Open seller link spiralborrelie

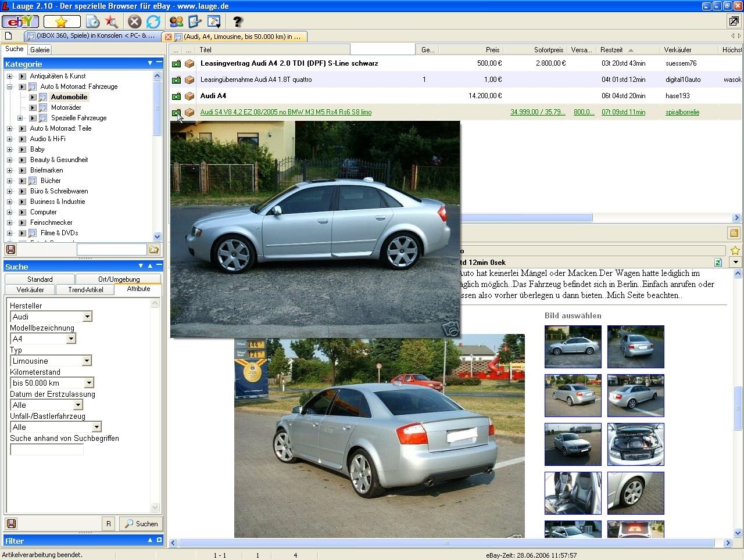click(x=682, y=112)
